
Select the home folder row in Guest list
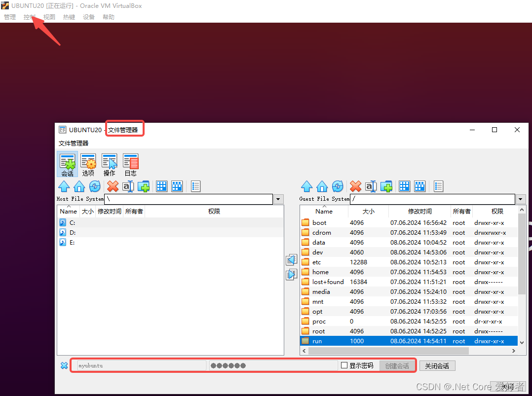(x=409, y=272)
